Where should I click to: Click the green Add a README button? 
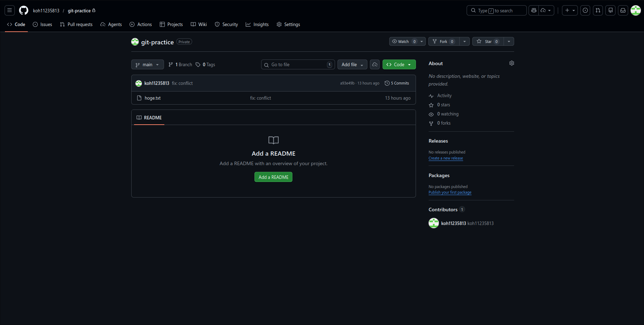click(273, 177)
